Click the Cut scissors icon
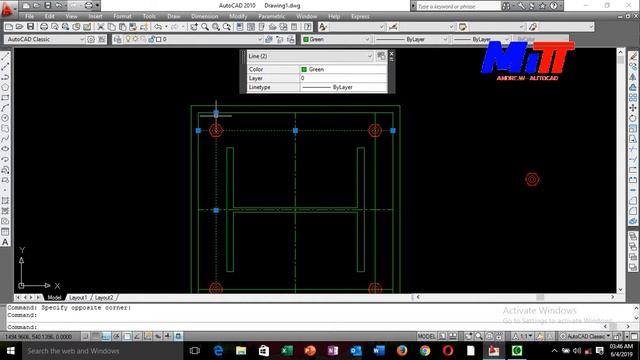 100,27
